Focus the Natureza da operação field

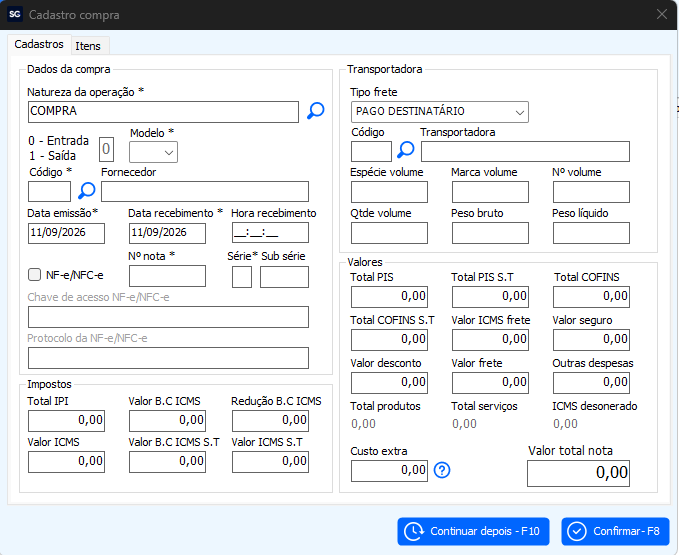(x=163, y=112)
